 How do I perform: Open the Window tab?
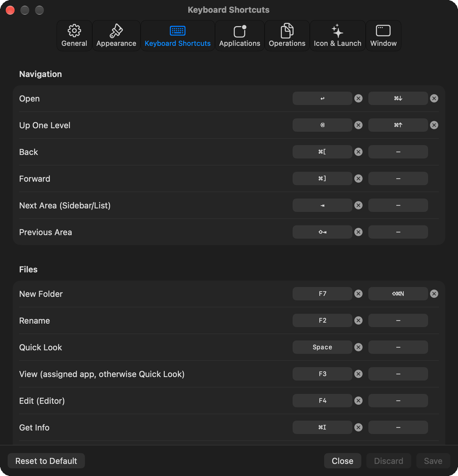click(383, 35)
